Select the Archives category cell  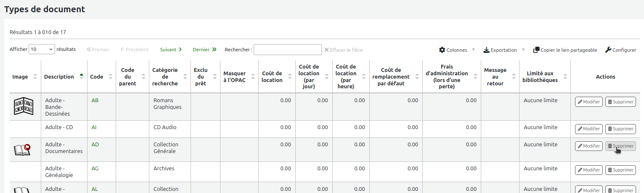[170, 172]
